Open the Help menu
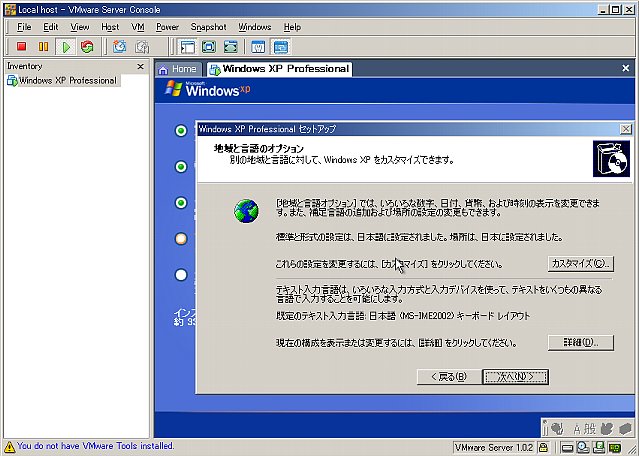Viewport: 639px width, 456px height. pyautogui.click(x=292, y=27)
